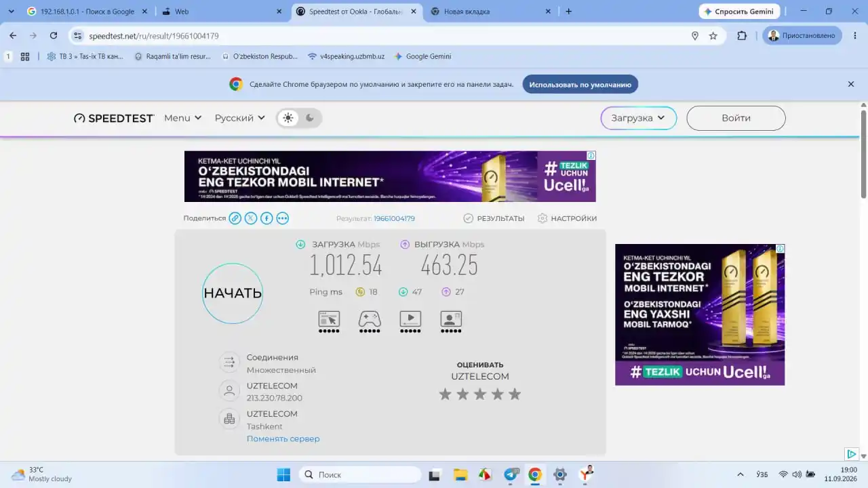Image resolution: width=868 pixels, height=488 pixels.
Task: Open the Chrome extensions puzzle icon
Action: [x=742, y=35]
